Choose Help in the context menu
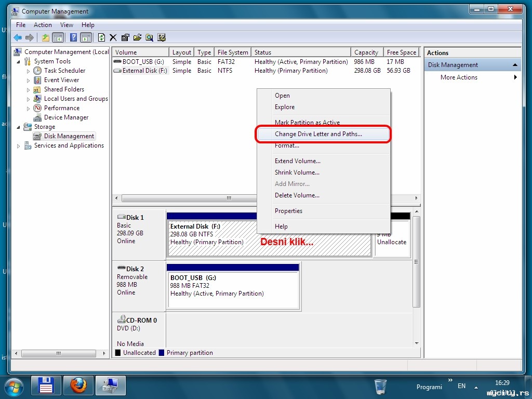532x399 pixels. [323, 227]
